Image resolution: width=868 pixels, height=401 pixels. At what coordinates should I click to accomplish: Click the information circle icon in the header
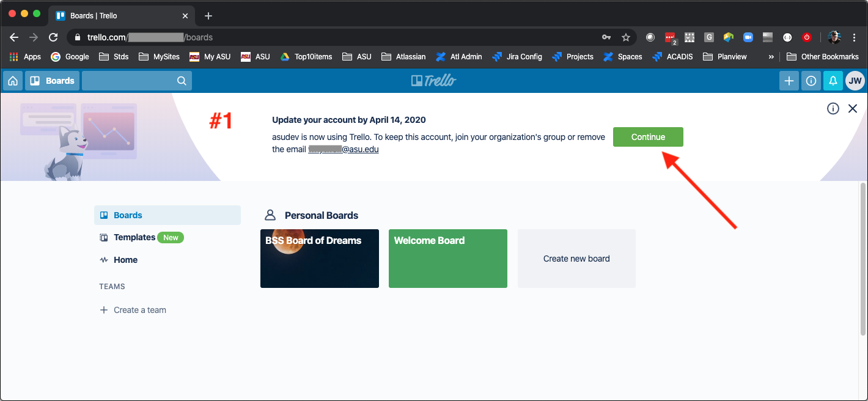point(811,80)
